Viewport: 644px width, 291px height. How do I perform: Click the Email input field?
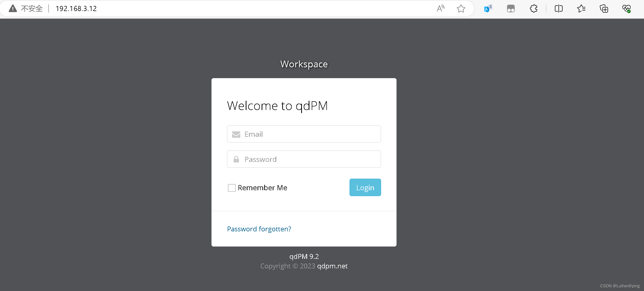point(304,134)
